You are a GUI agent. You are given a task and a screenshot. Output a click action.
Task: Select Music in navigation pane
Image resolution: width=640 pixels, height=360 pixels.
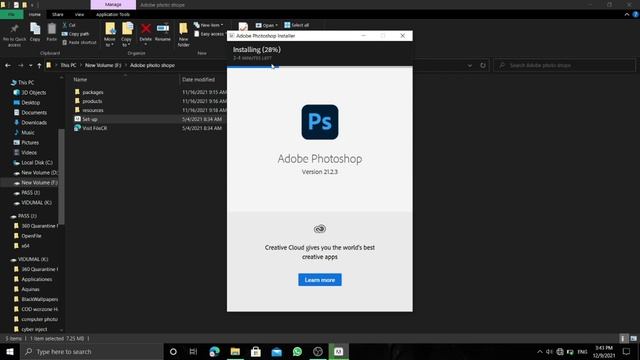(27, 133)
